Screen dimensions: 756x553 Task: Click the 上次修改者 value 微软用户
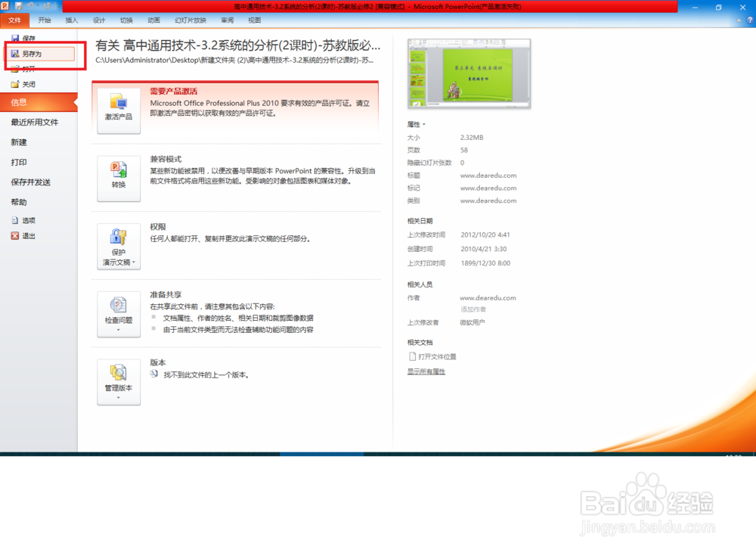pos(472,322)
